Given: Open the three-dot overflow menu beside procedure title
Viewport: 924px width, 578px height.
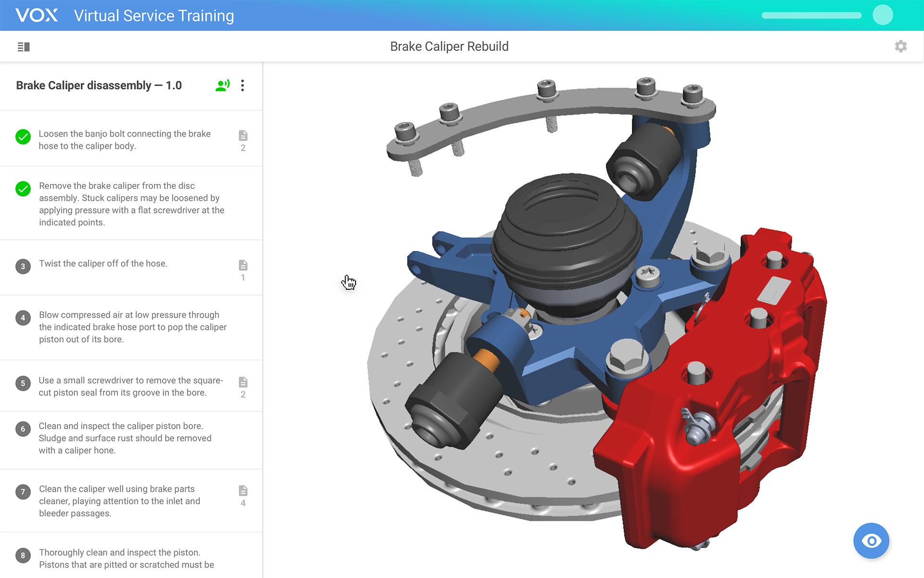Looking at the screenshot, I should (243, 85).
